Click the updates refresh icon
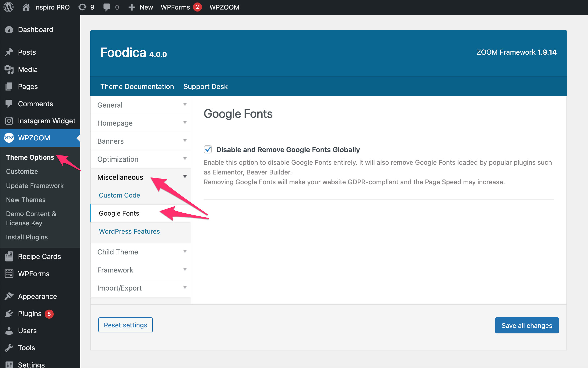 tap(82, 7)
